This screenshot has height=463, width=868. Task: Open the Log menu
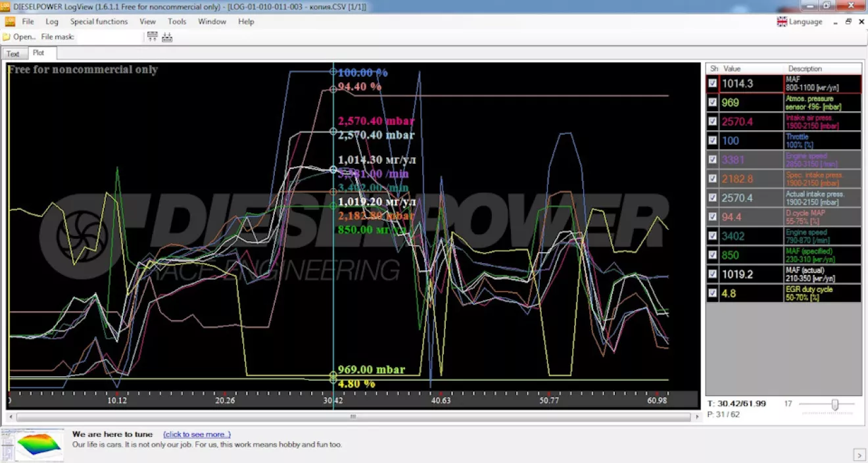pyautogui.click(x=52, y=22)
